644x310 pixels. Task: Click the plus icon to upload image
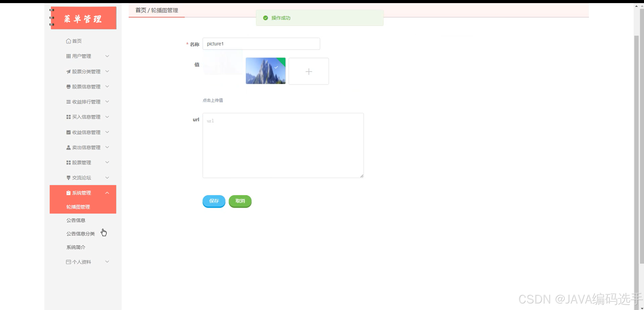tap(308, 71)
